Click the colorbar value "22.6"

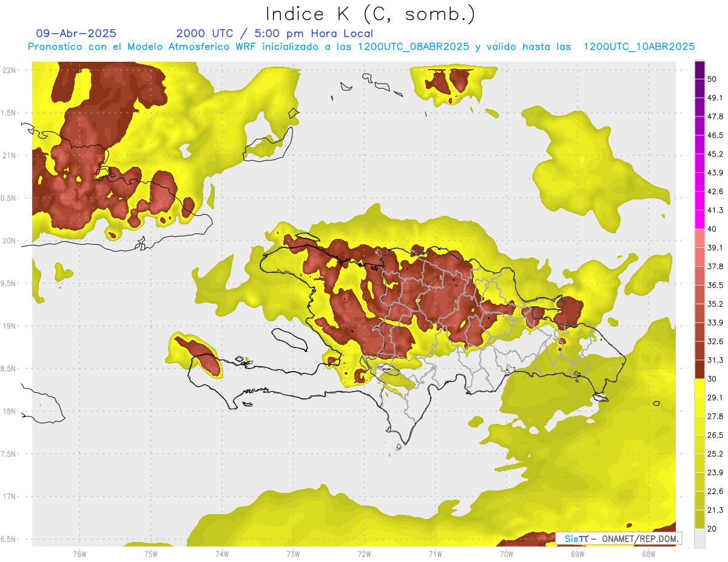[x=715, y=491]
